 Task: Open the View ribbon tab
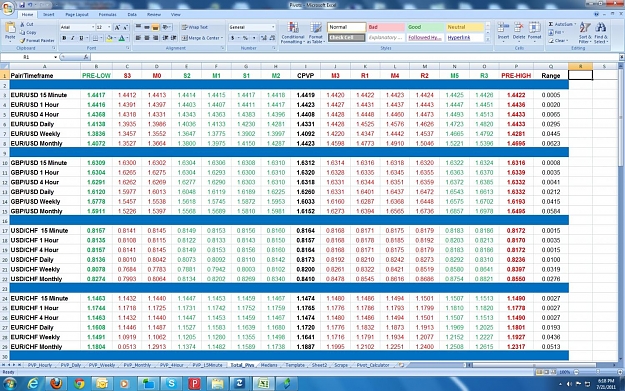pos(175,14)
